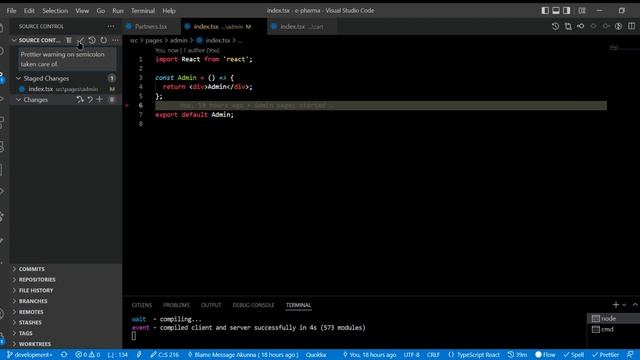Click UTF-8 encoding in status bar

pyautogui.click(x=411, y=355)
